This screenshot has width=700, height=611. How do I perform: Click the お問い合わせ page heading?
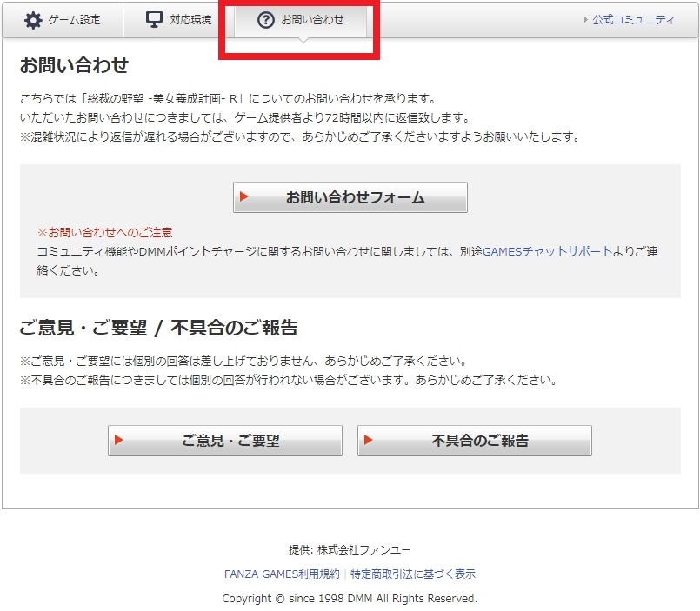(74, 65)
